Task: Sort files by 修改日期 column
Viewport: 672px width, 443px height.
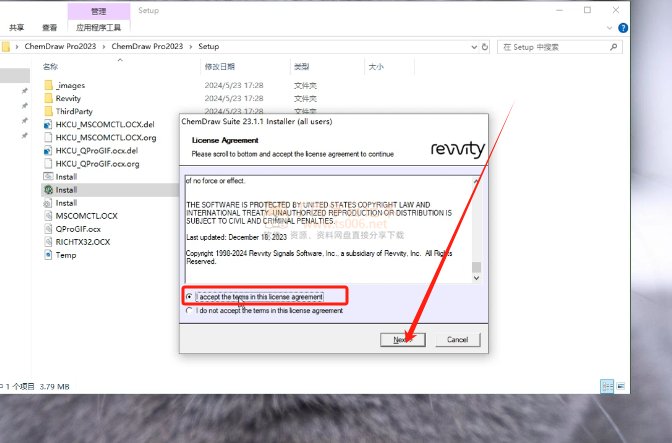Action: click(x=219, y=66)
